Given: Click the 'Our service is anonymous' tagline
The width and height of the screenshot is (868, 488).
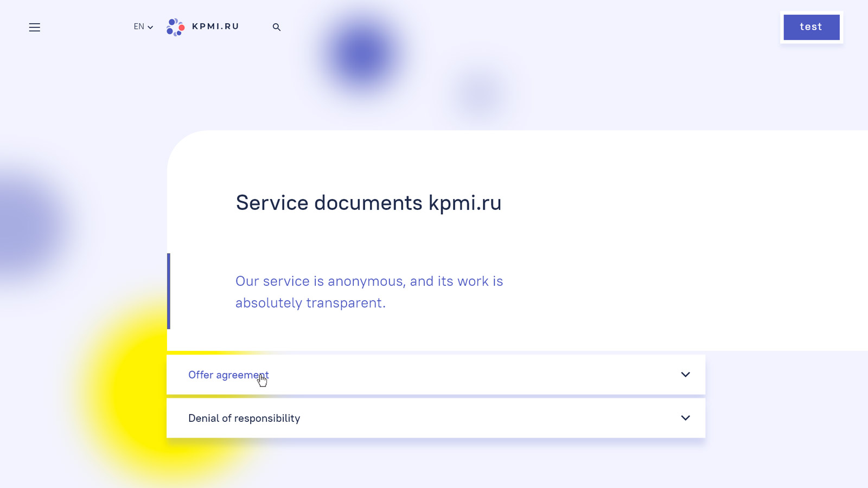Looking at the screenshot, I should click(369, 292).
